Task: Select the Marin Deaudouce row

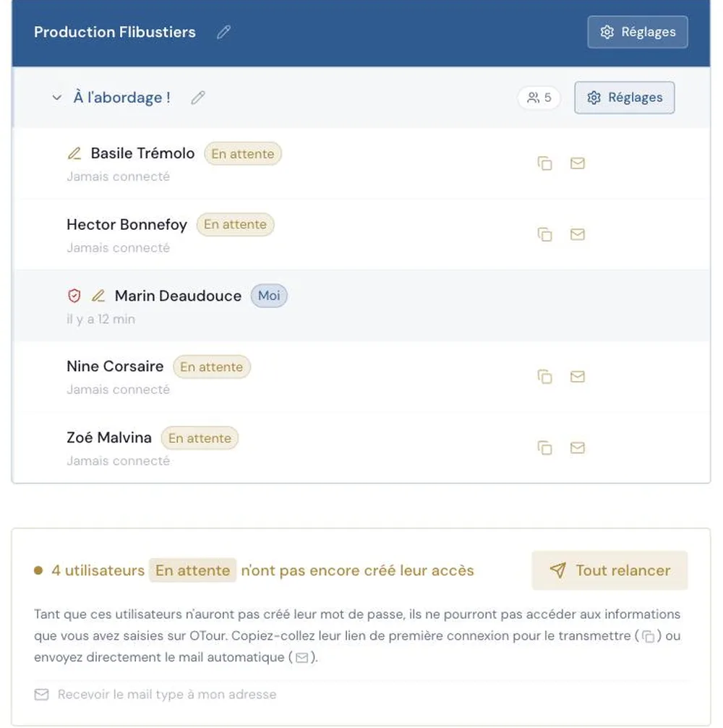Action: [361, 306]
